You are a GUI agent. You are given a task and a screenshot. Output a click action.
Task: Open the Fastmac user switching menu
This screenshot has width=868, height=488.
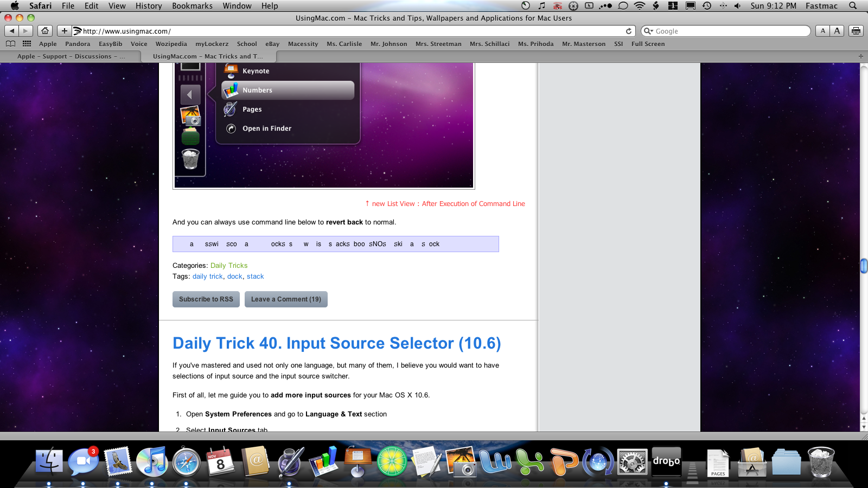coord(821,6)
